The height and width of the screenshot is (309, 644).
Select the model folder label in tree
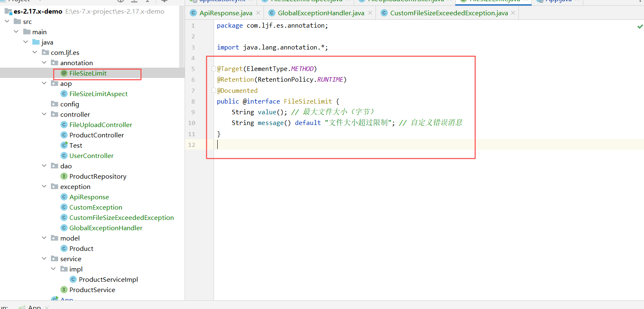pyautogui.click(x=70, y=238)
